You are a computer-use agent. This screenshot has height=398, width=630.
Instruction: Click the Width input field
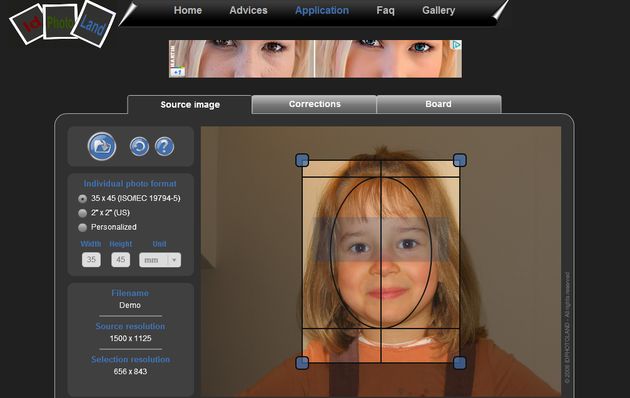click(x=91, y=260)
